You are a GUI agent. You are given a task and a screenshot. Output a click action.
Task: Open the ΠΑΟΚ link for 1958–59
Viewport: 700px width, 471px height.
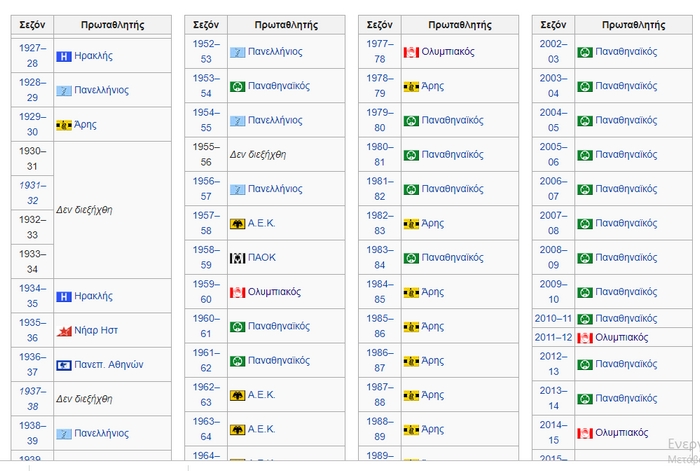pos(262,258)
